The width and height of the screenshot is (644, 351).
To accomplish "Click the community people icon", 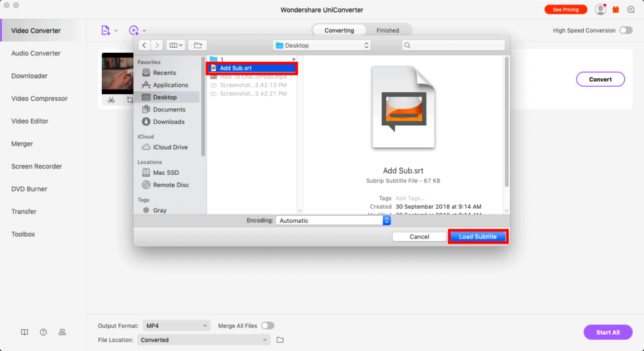I will pyautogui.click(x=62, y=332).
